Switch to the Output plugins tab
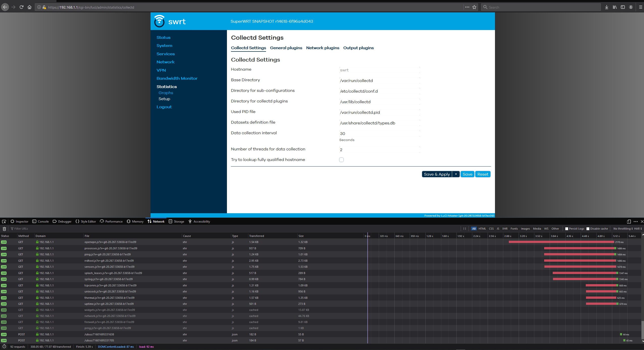Screen dimensions: 644x350 [x=358, y=48]
